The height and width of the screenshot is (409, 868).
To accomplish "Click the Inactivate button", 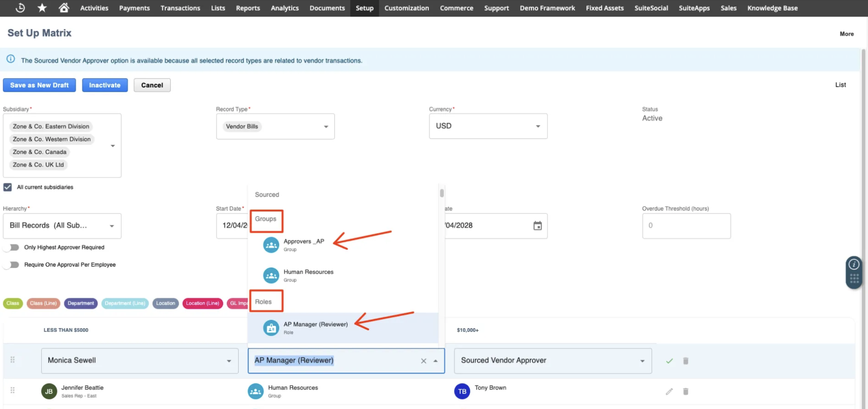I will [x=105, y=85].
